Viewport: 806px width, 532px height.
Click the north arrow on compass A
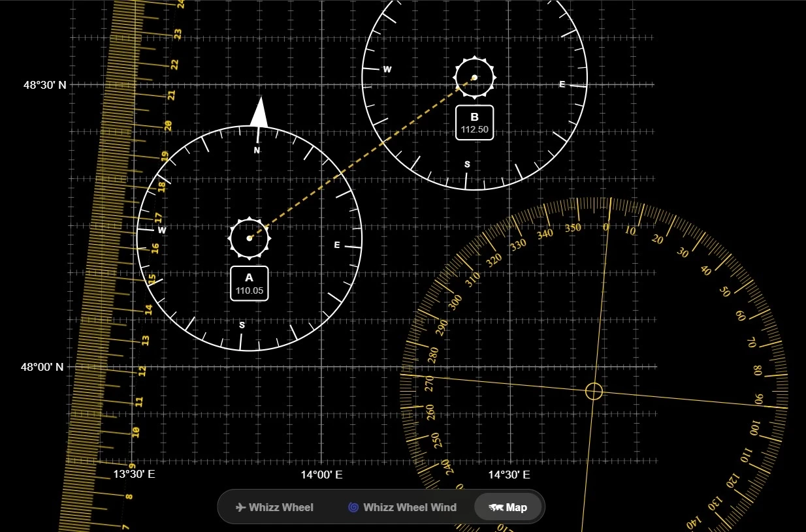point(259,112)
